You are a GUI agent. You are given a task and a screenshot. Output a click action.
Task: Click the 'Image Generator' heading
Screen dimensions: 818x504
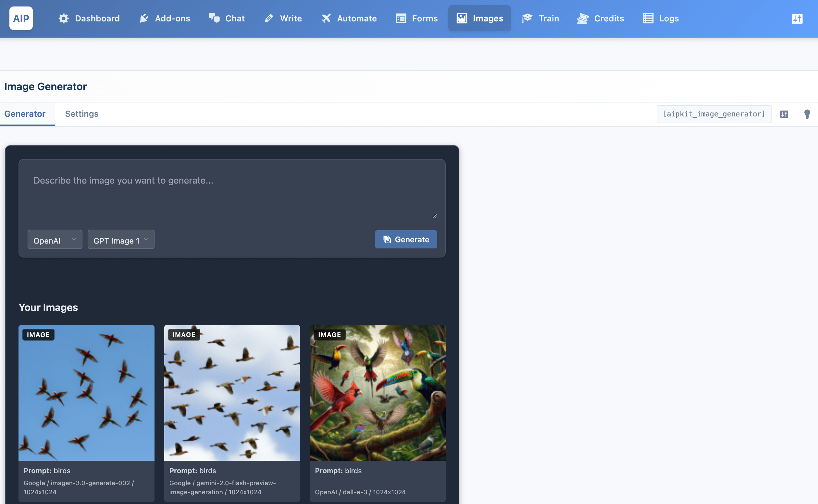45,86
